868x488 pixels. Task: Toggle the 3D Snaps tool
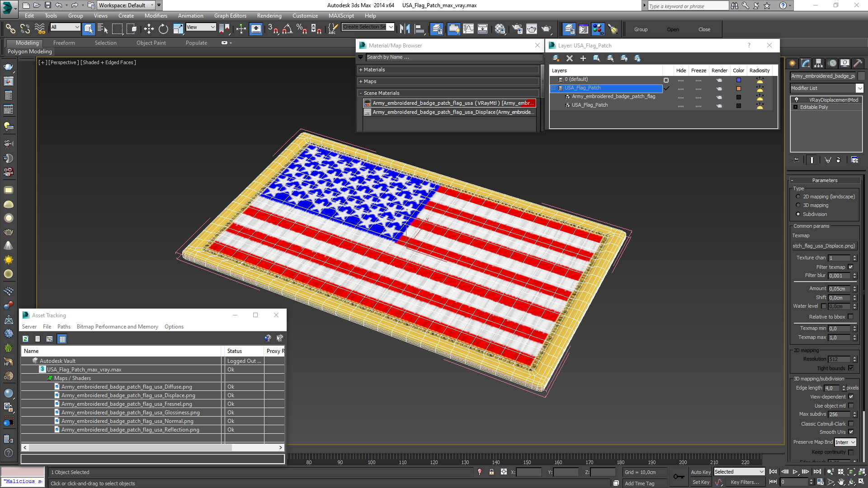pyautogui.click(x=273, y=29)
